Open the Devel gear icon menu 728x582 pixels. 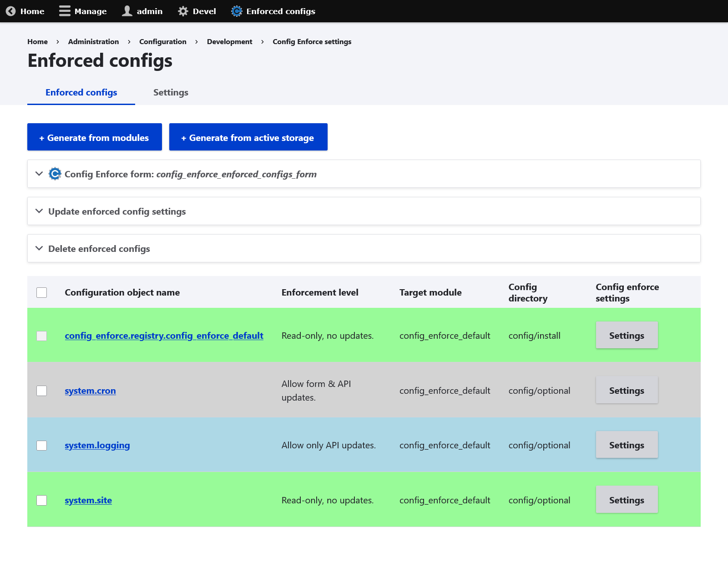pyautogui.click(x=182, y=11)
